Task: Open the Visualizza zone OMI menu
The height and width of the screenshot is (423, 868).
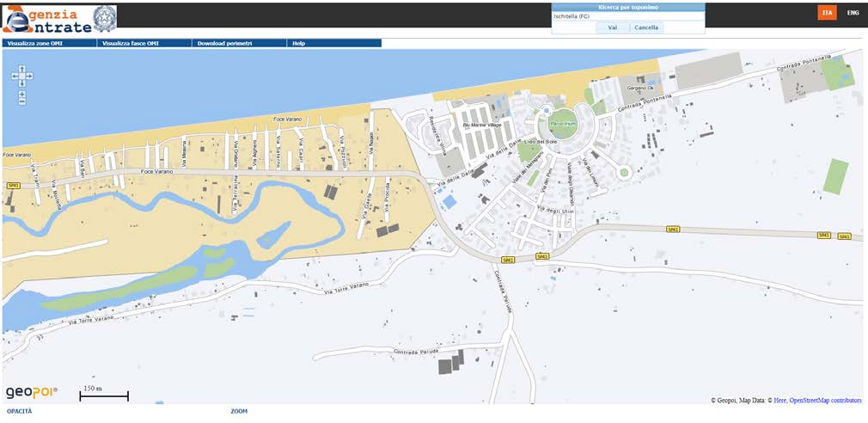Action: tap(35, 43)
